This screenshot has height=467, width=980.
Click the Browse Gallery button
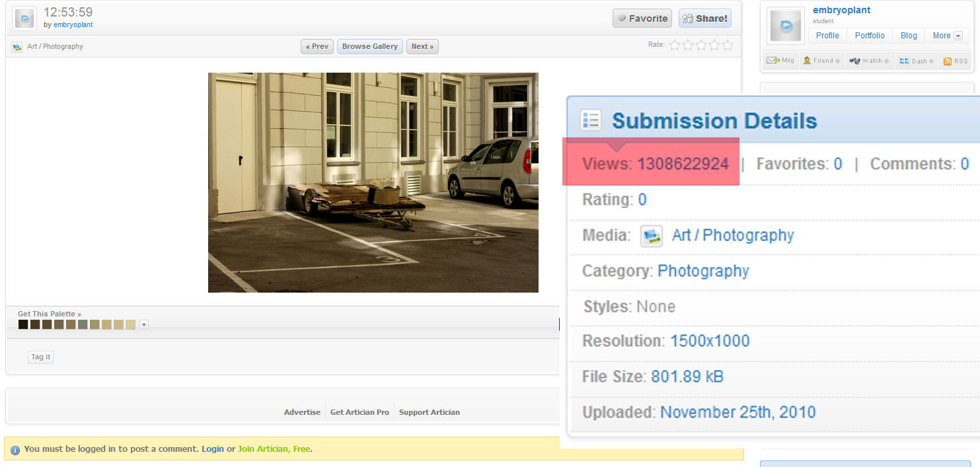369,46
